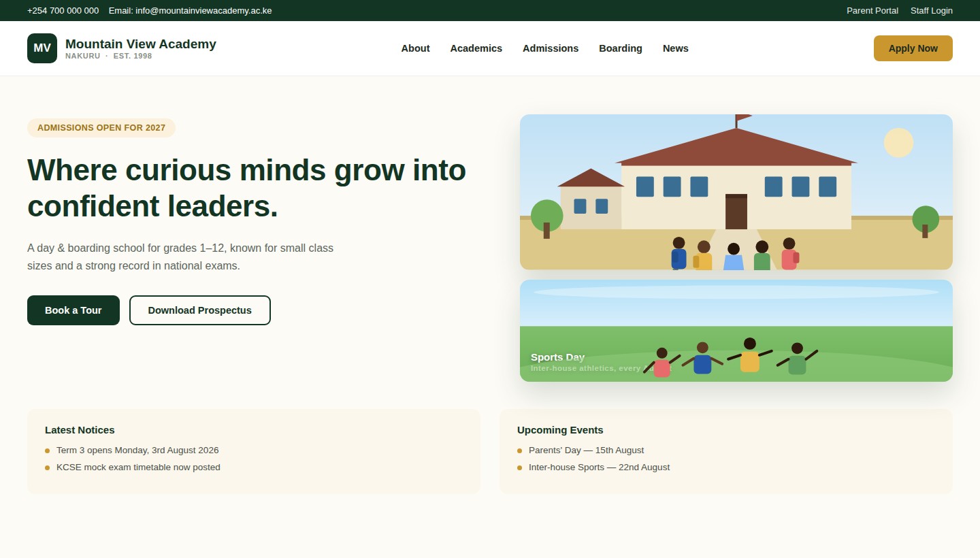The width and height of the screenshot is (980, 558).
Task: Select Boarding in the navigation
Action: pos(621,48)
